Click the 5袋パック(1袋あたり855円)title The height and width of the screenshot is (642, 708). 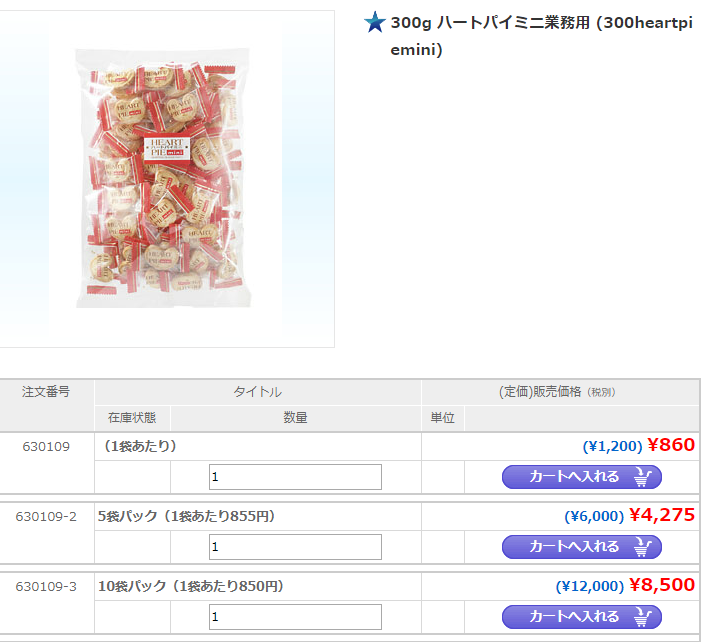[186, 516]
